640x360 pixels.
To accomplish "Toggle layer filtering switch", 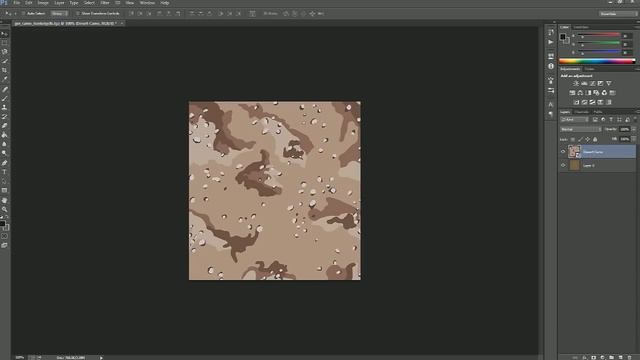I will pyautogui.click(x=635, y=119).
